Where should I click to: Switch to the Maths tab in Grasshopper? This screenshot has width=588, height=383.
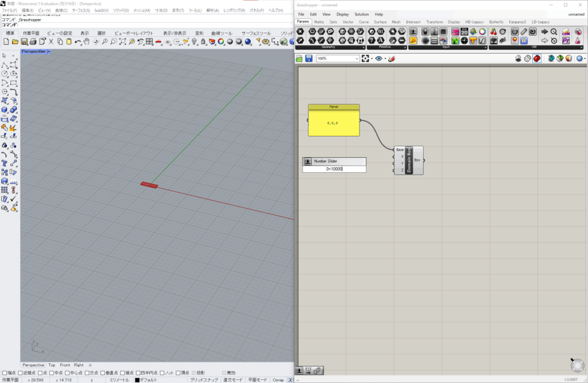pyautogui.click(x=319, y=22)
